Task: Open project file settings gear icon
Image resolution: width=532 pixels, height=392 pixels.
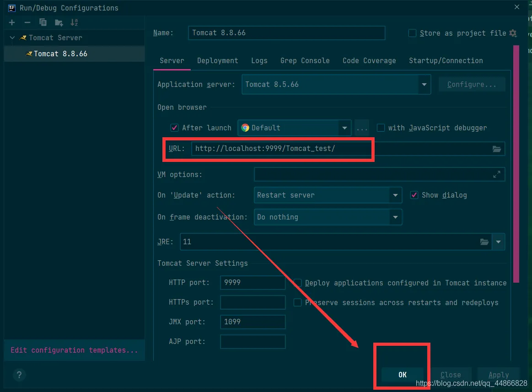Action: click(x=513, y=33)
